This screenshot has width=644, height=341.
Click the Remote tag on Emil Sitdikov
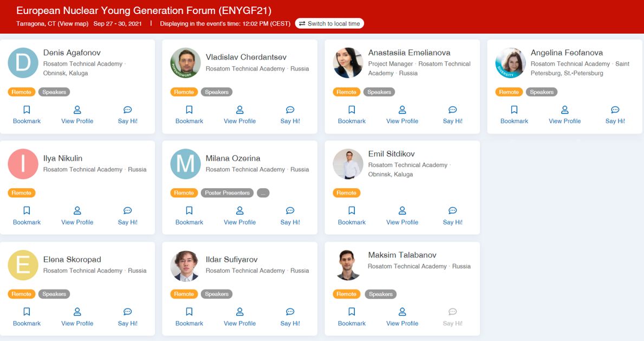click(346, 193)
